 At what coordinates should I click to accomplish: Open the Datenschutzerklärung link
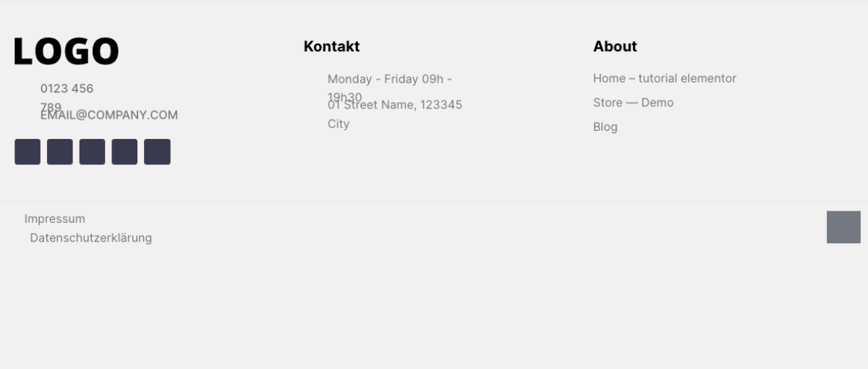[91, 237]
